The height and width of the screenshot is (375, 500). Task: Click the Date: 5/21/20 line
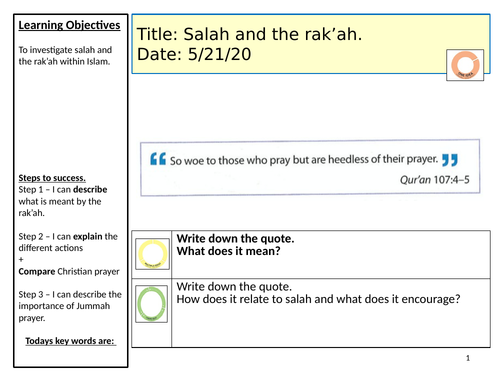pyautogui.click(x=194, y=54)
